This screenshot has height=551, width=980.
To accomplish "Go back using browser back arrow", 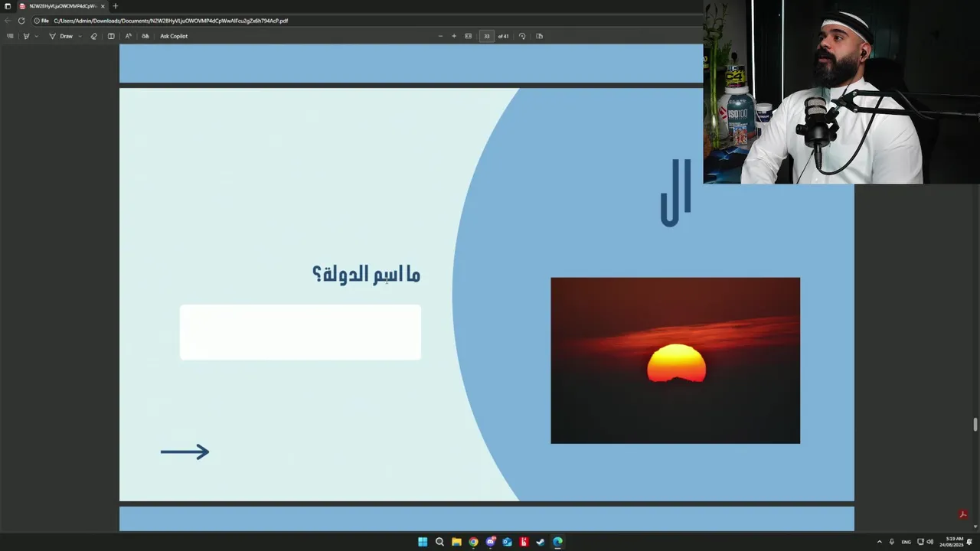I will click(x=8, y=21).
